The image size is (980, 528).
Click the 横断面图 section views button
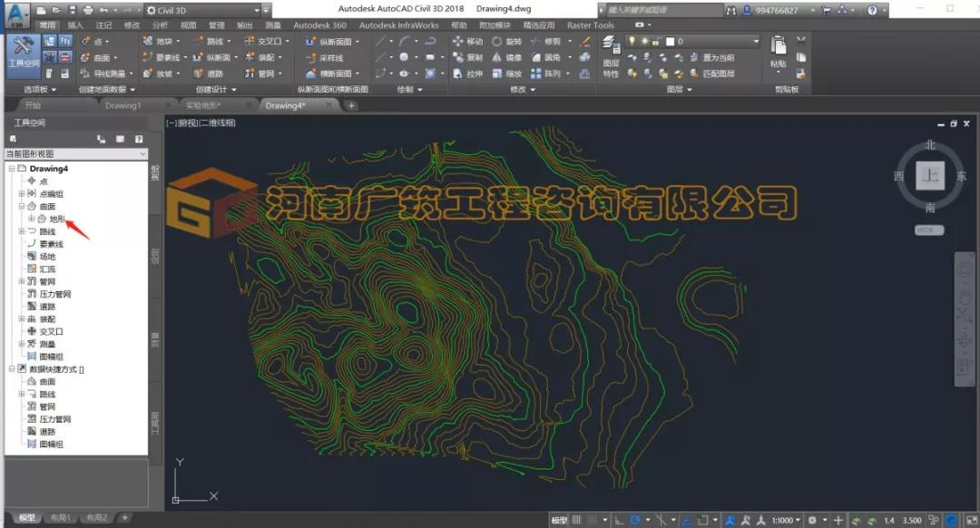[332, 73]
